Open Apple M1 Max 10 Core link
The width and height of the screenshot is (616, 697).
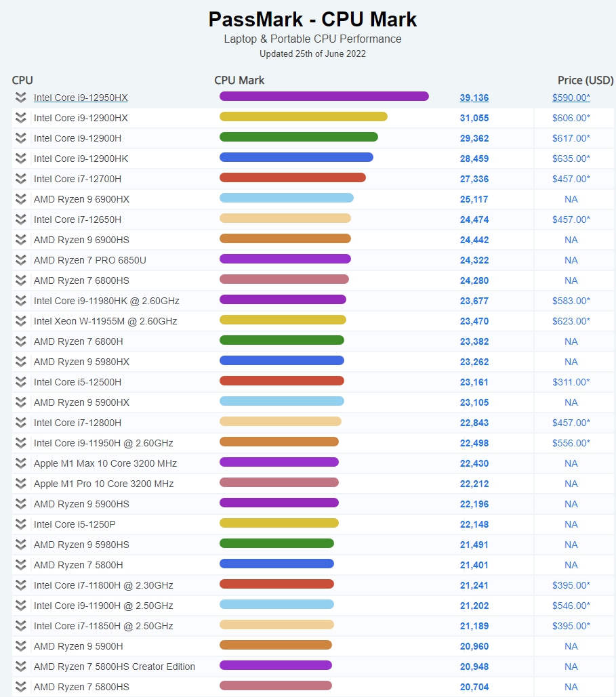pos(105,463)
